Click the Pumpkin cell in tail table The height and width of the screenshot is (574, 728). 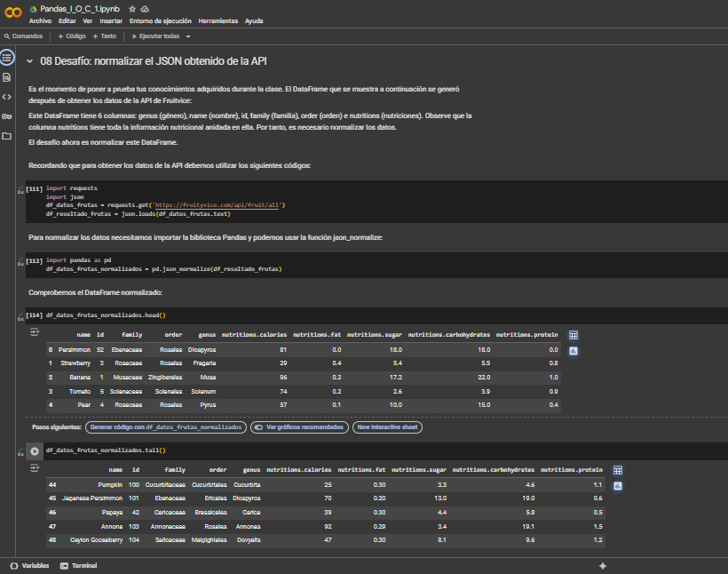click(x=110, y=485)
